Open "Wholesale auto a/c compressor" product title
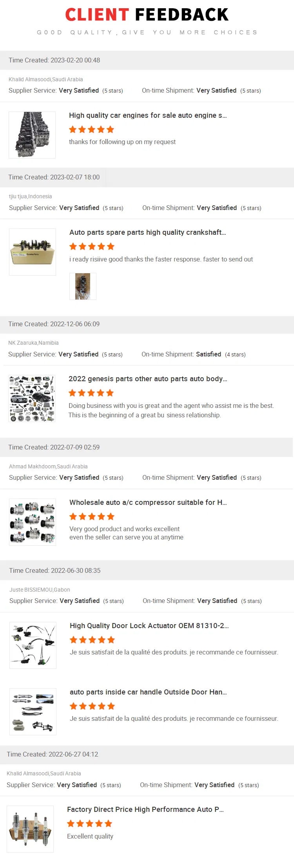This screenshot has width=294, height=868. 148,503
